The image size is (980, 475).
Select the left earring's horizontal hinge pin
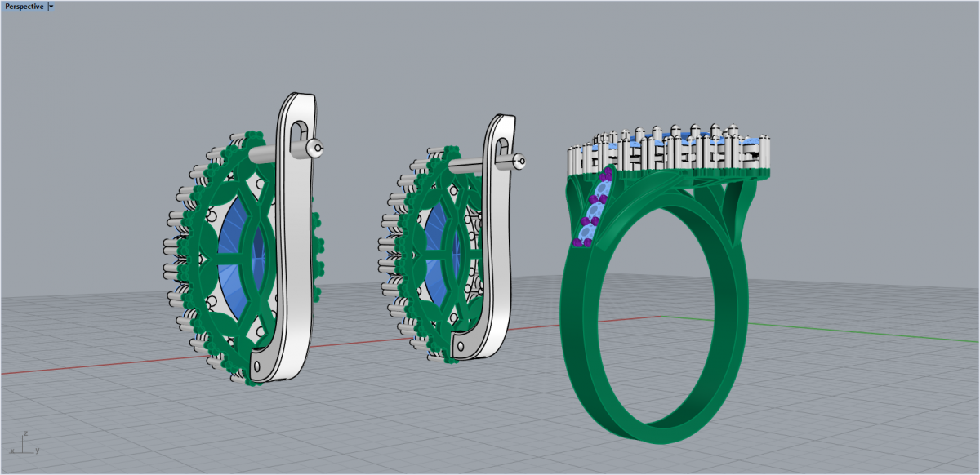269,153
